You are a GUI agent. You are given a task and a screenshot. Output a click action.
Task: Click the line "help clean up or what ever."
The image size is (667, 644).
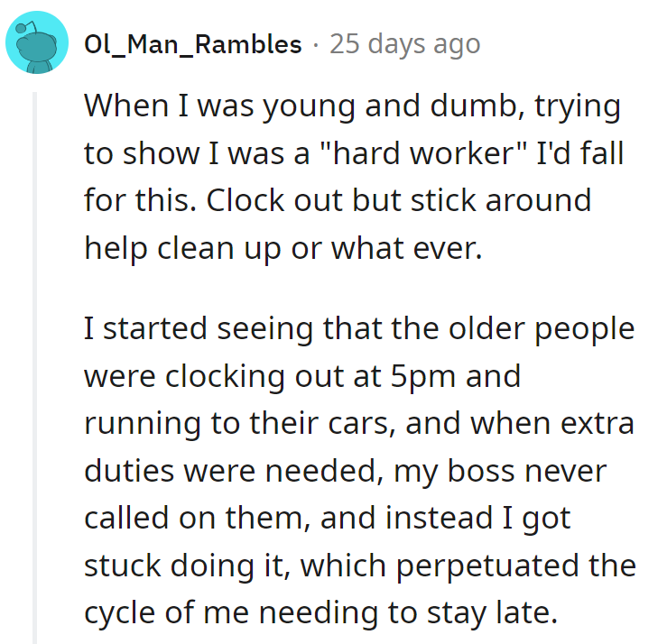coord(283,246)
